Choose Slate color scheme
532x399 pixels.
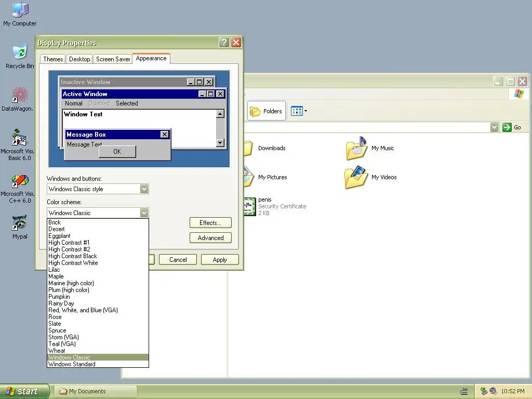point(98,324)
